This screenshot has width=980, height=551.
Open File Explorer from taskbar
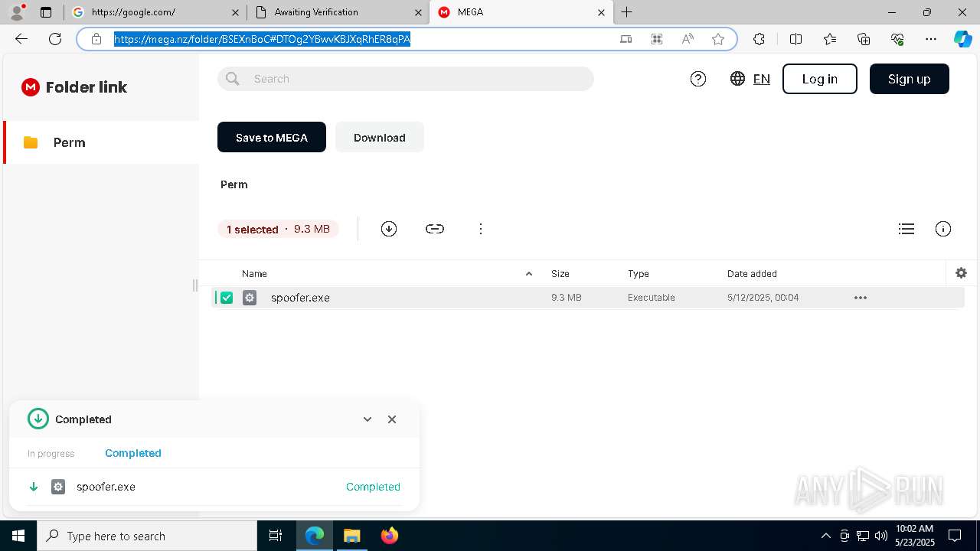352,536
